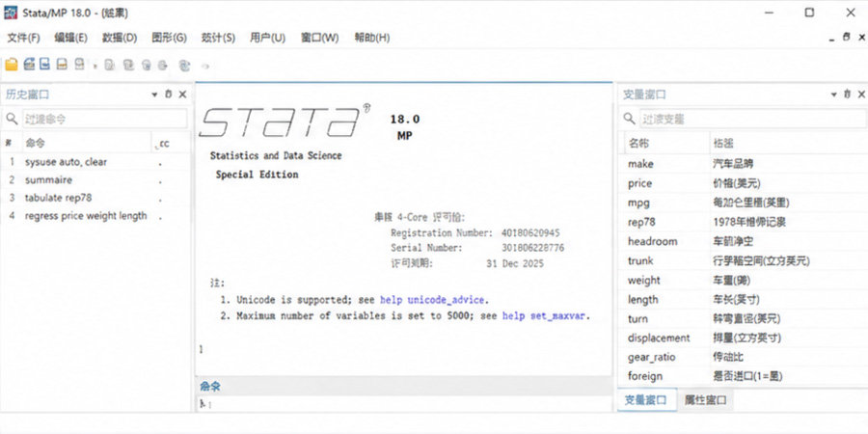Open the Data Browser toolbar icon

tap(163, 66)
